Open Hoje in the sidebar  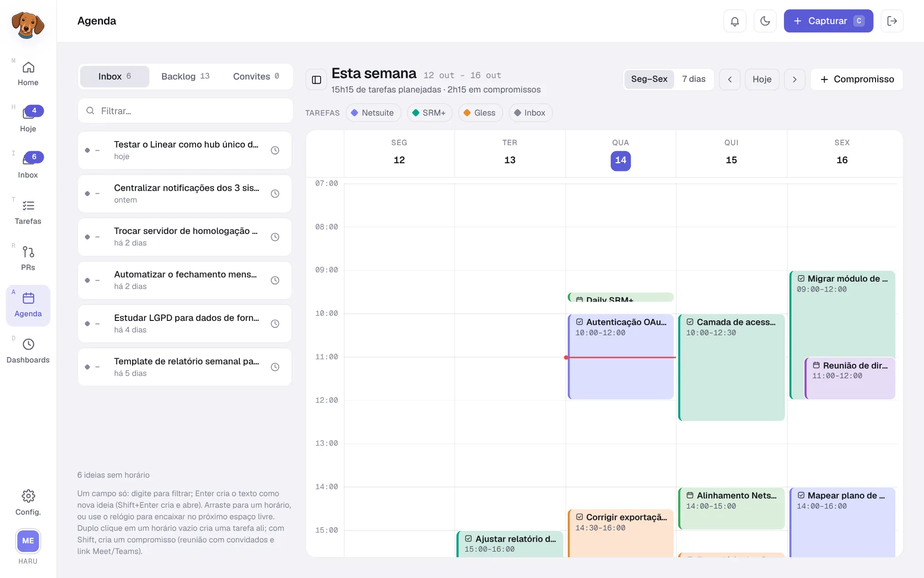pos(28,120)
